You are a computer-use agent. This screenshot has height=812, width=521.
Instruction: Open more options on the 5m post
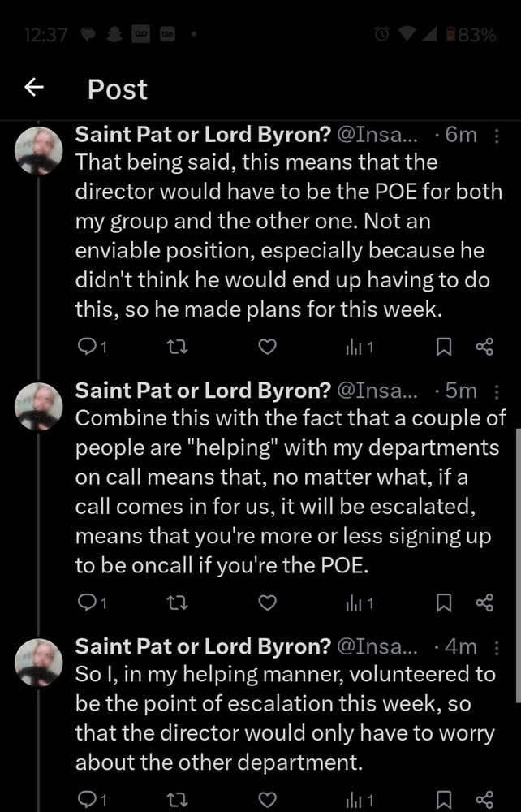tap(497, 391)
